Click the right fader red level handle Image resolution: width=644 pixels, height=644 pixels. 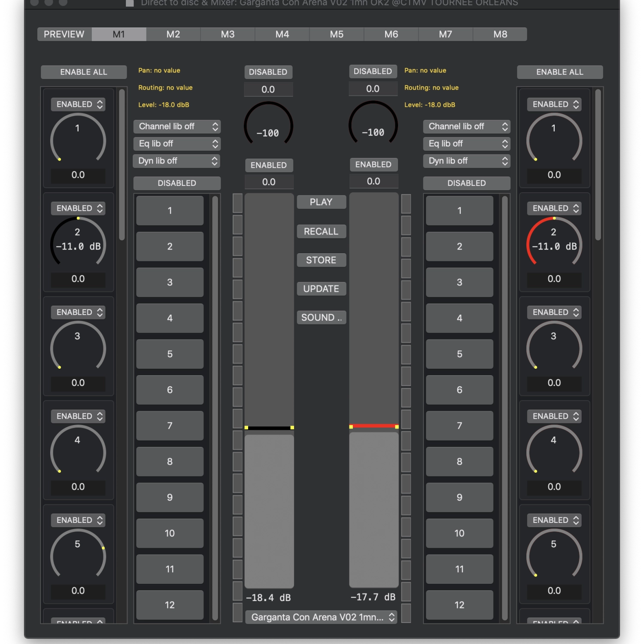point(374,426)
